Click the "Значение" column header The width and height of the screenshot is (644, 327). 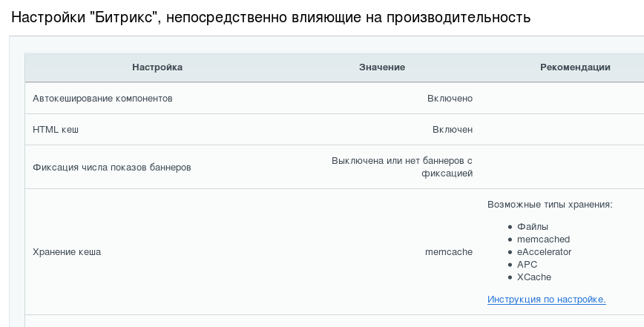pos(381,67)
